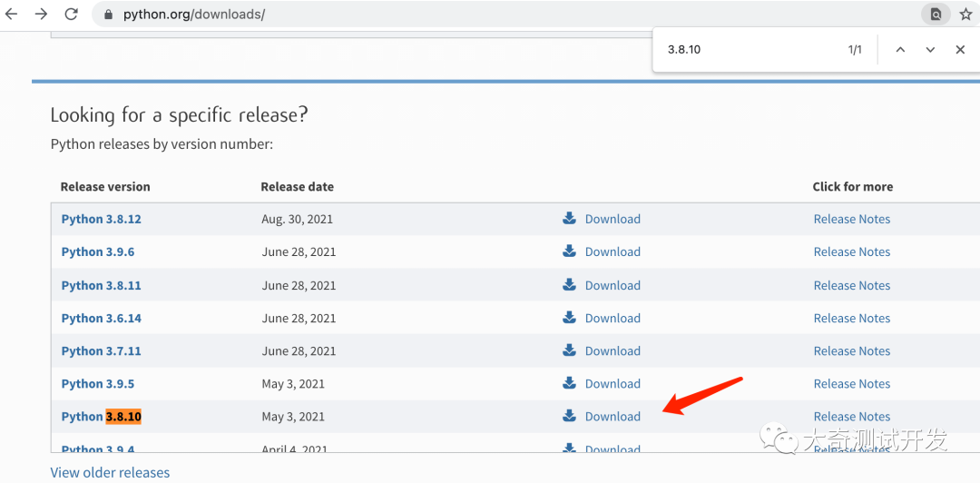Click download icon for Python 3.8.11
Image resolution: width=980 pixels, height=483 pixels.
click(x=569, y=285)
